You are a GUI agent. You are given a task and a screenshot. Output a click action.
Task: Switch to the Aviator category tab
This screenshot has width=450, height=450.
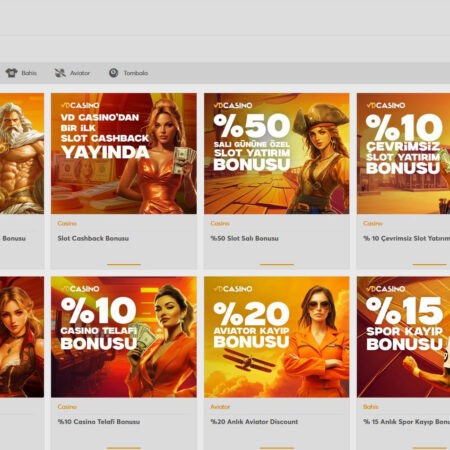click(72, 73)
